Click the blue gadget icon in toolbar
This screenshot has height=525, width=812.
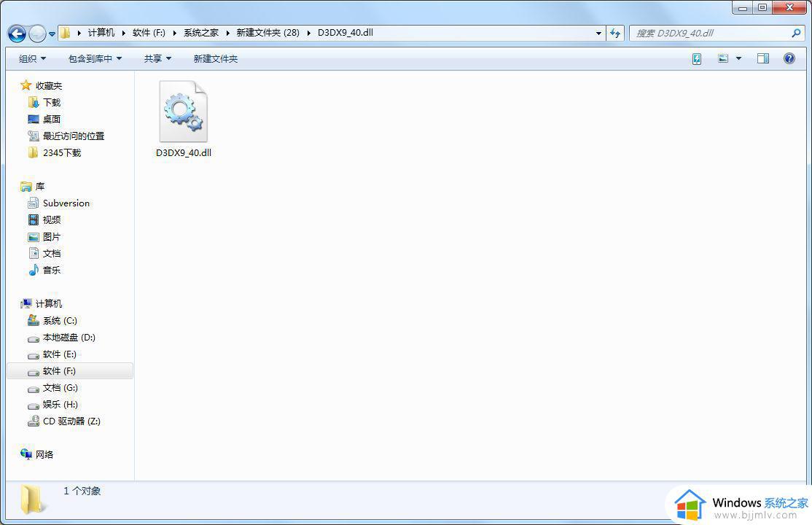(697, 58)
